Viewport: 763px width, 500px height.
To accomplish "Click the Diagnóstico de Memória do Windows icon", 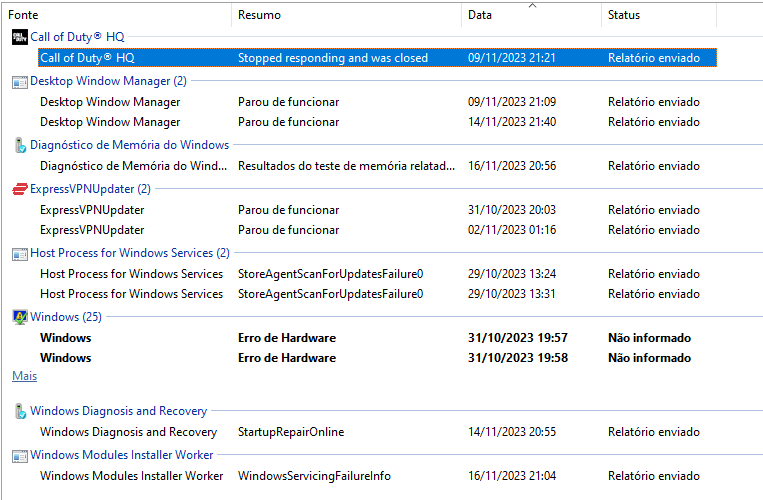I will click(x=20, y=145).
